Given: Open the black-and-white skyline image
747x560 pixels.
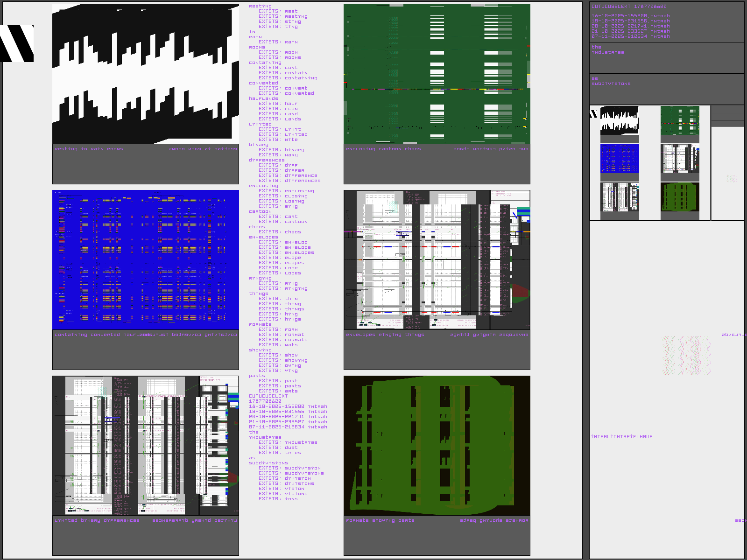Looking at the screenshot, I should pyautogui.click(x=145, y=74).
